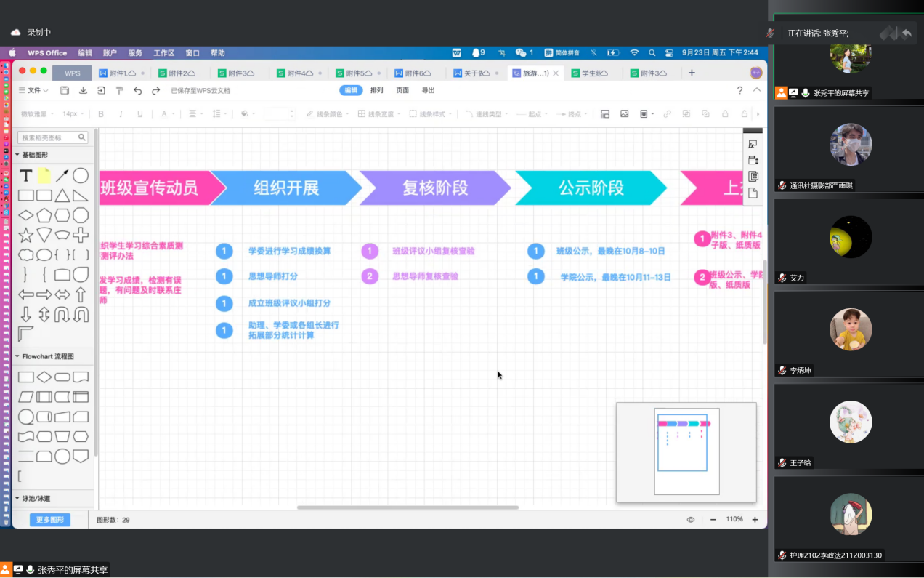Screen dimensions: 924x578
Task: Click the help question mark icon
Action: [739, 91]
